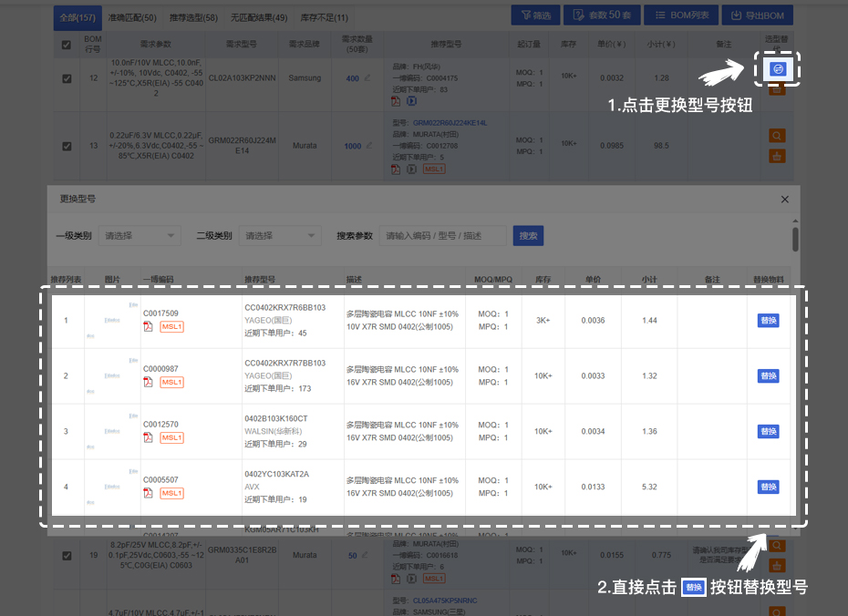Open the PDF datasheet icon for C0017509

148,326
